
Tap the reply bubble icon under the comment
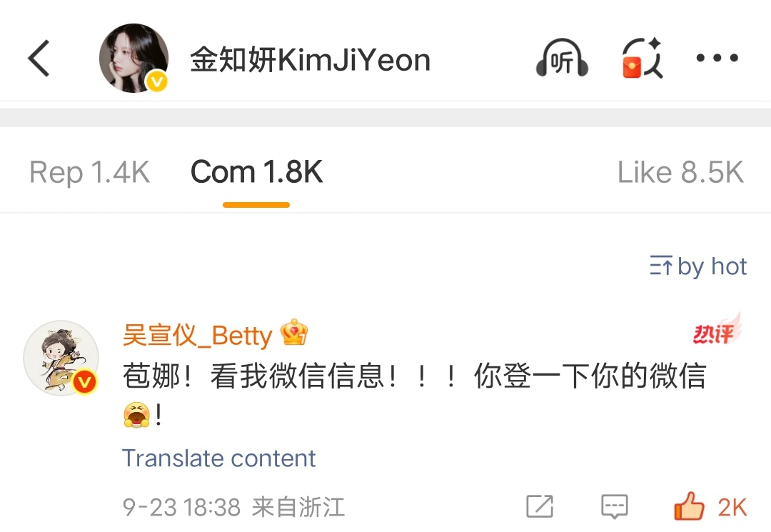click(x=615, y=506)
